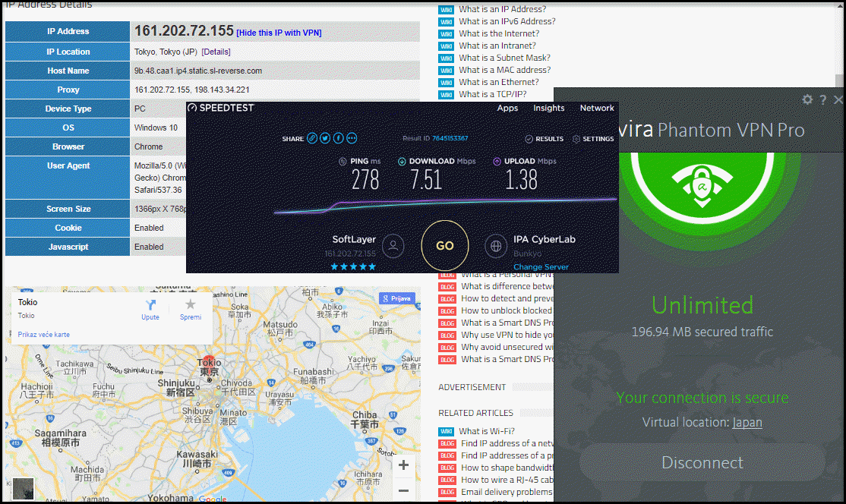Click the 'Chrome' browser value
846x504 pixels.
pyautogui.click(x=148, y=146)
